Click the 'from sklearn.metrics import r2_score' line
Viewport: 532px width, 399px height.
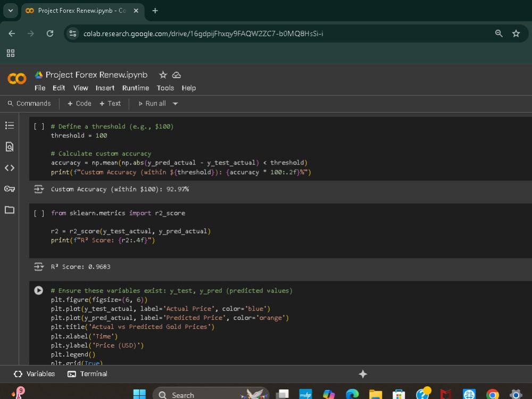[118, 213]
